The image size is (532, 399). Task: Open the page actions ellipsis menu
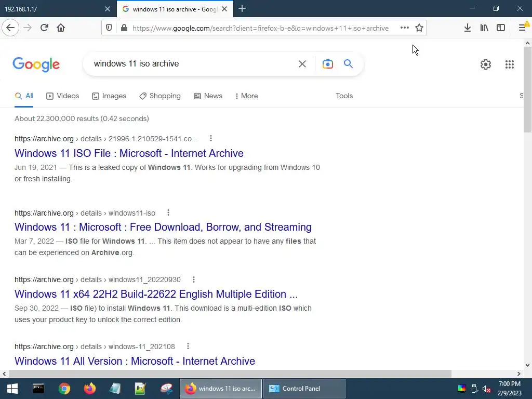404,28
